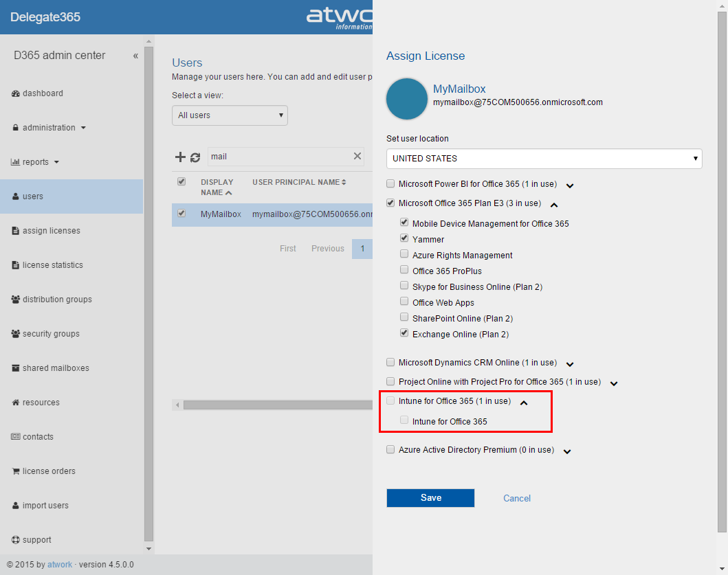
Task: Uncheck Mobile Device Management for Office 365
Action: 404,223
